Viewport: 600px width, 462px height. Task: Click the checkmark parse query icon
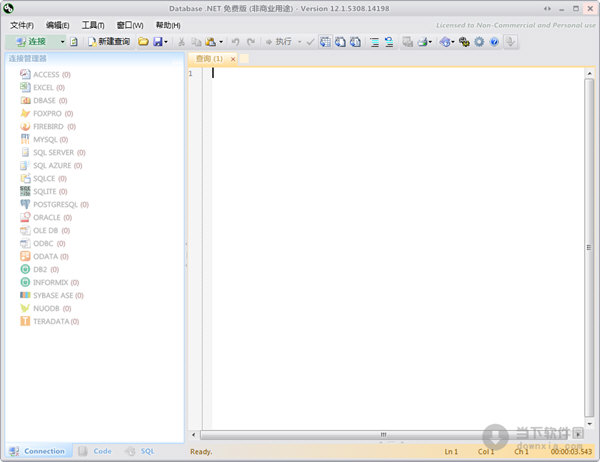310,42
